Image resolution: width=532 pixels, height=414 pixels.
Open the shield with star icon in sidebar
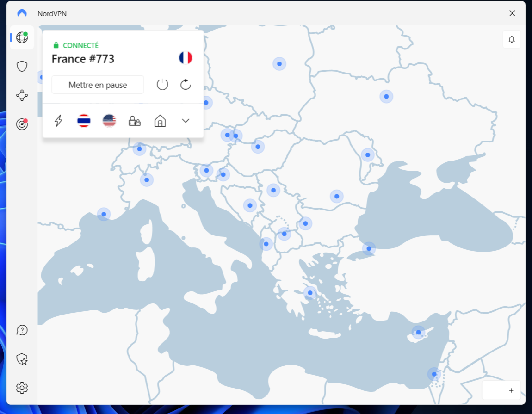click(x=22, y=359)
